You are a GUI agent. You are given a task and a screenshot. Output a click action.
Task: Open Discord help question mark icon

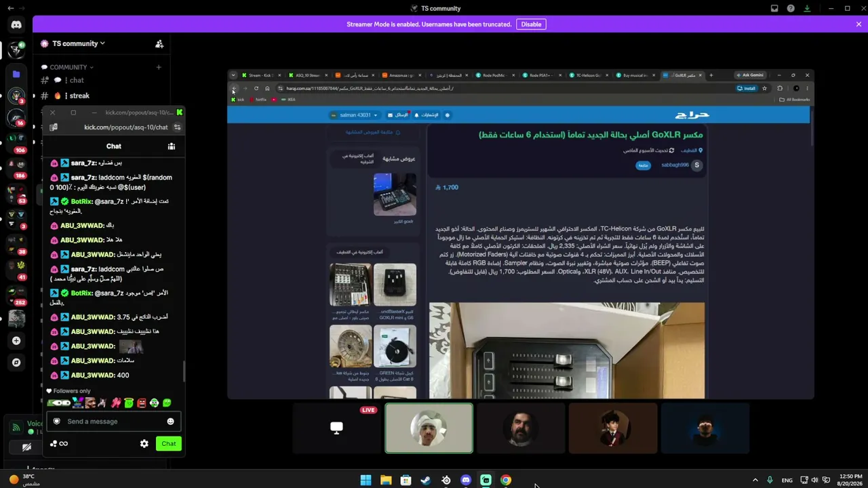(x=791, y=8)
